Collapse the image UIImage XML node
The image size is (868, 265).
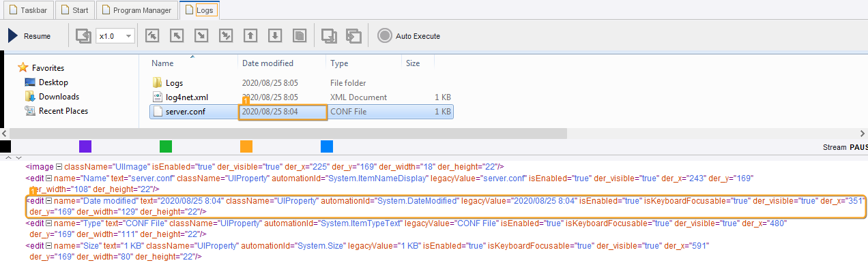point(59,166)
